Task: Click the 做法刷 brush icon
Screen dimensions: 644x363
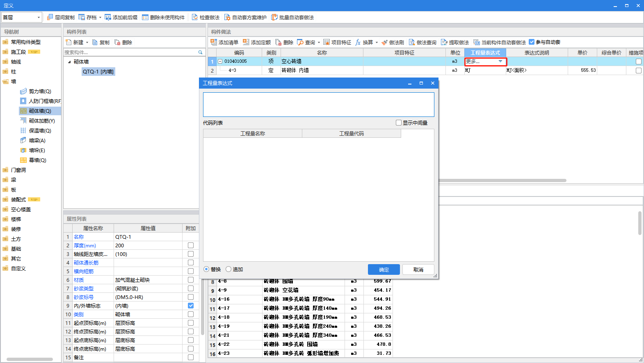Action: pos(384,42)
